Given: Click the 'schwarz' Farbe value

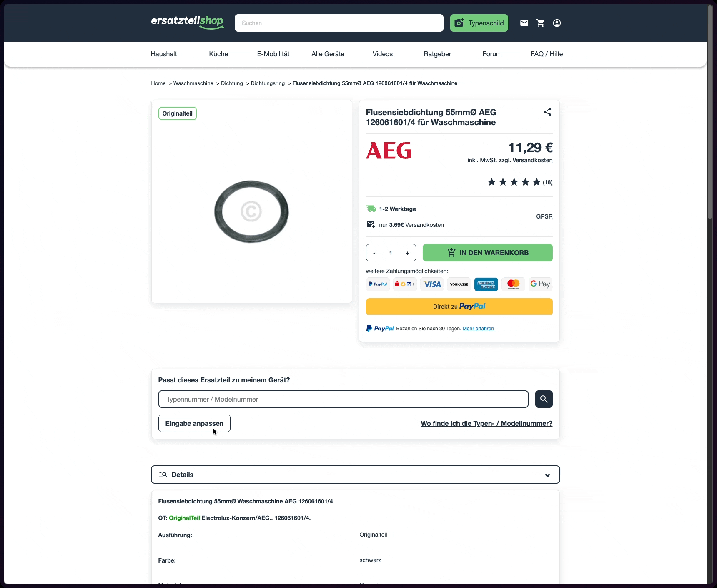Looking at the screenshot, I should pos(370,560).
